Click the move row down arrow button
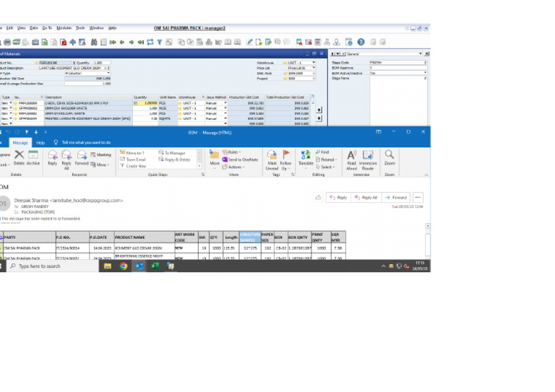555x392 pixels. pos(319,118)
